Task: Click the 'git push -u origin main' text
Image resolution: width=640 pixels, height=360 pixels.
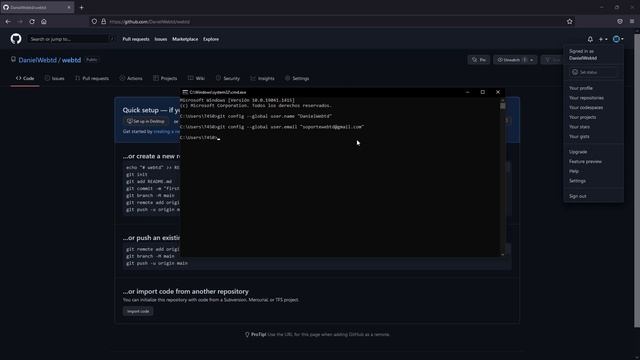Action: click(157, 263)
